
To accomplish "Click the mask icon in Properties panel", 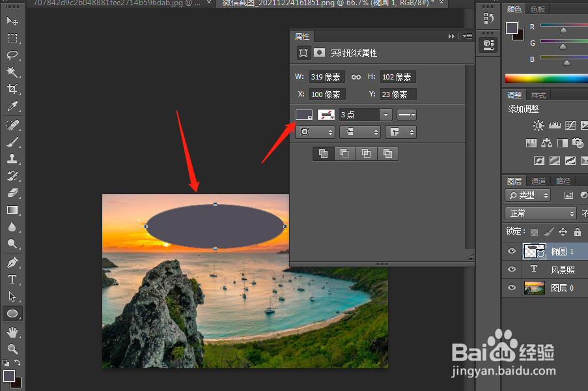I will [319, 52].
